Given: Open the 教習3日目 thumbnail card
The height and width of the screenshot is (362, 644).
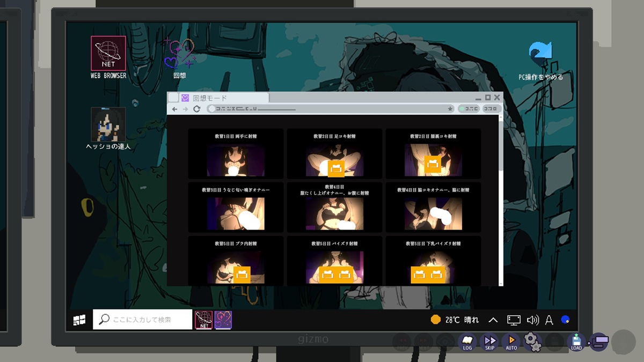Looking at the screenshot, I should click(x=236, y=207).
